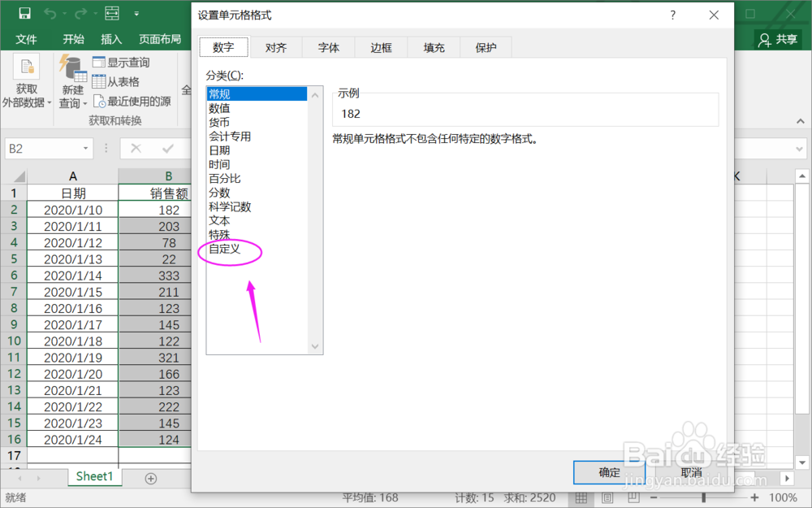Select column B header
Viewport: 812px width, 508px height.
(x=155, y=176)
